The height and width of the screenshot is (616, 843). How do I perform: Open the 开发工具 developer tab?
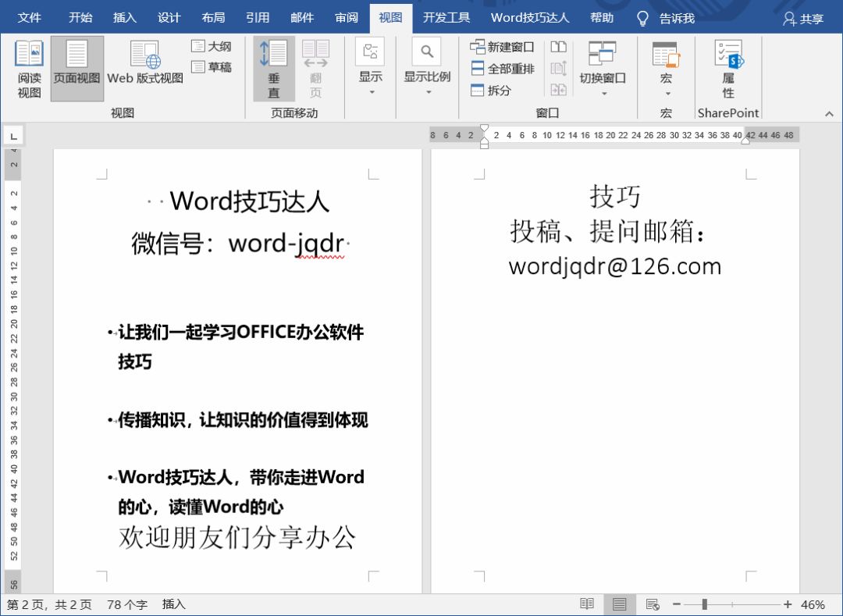pyautogui.click(x=446, y=18)
